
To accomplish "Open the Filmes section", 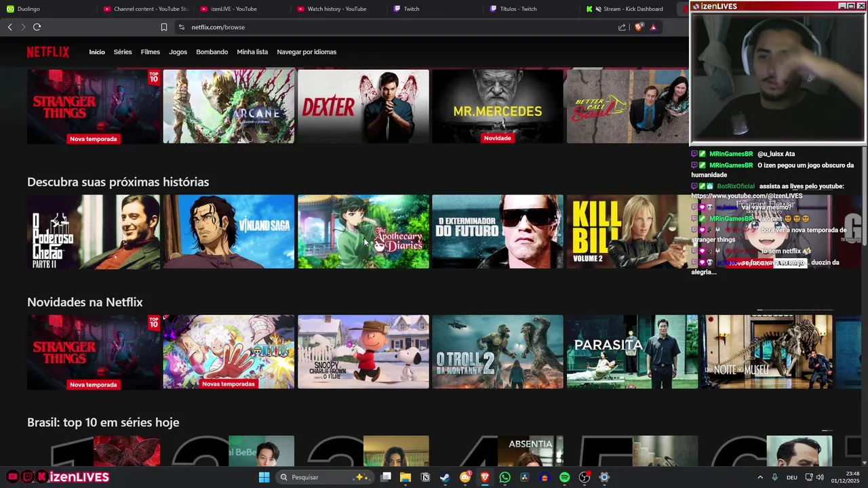I will 151,52.
